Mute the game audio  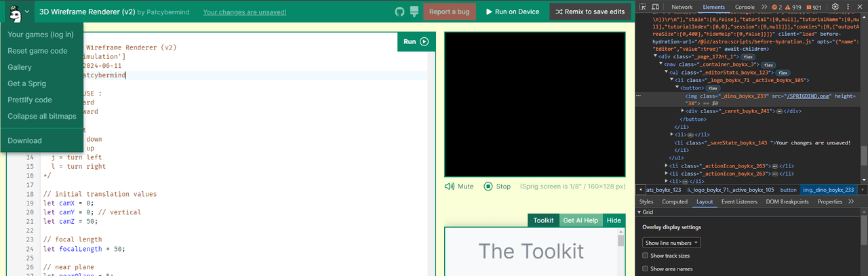pos(459,186)
